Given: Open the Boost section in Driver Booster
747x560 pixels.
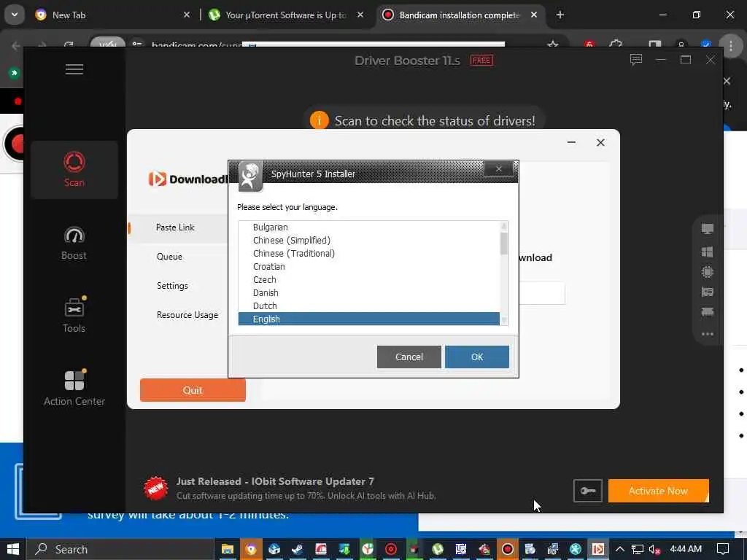Looking at the screenshot, I should click(74, 244).
